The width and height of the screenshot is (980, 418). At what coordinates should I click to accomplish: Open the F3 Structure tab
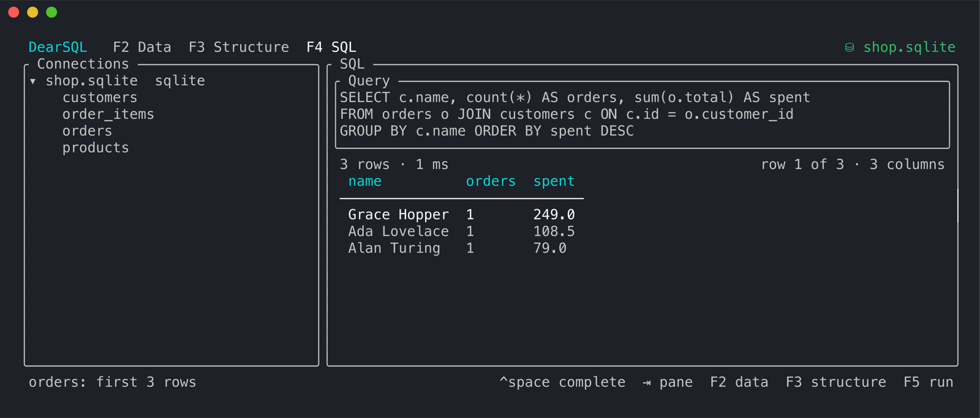coord(239,47)
